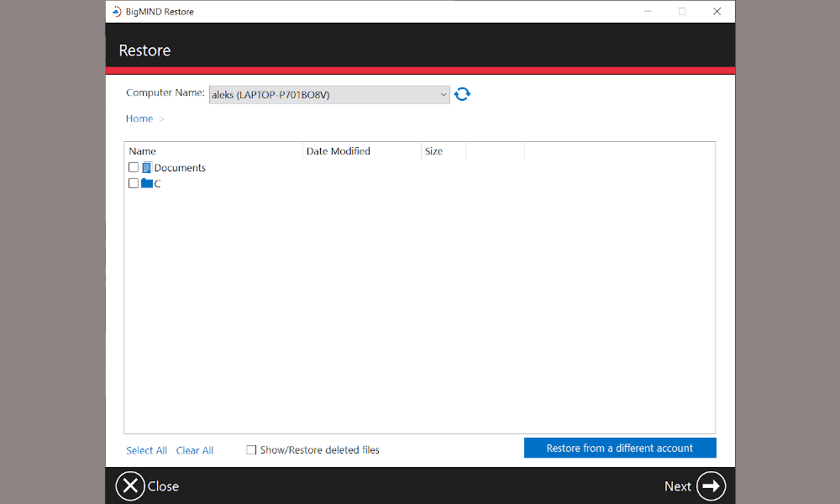The image size is (840, 504).
Task: Check the Documents checkbox
Action: coord(134,168)
